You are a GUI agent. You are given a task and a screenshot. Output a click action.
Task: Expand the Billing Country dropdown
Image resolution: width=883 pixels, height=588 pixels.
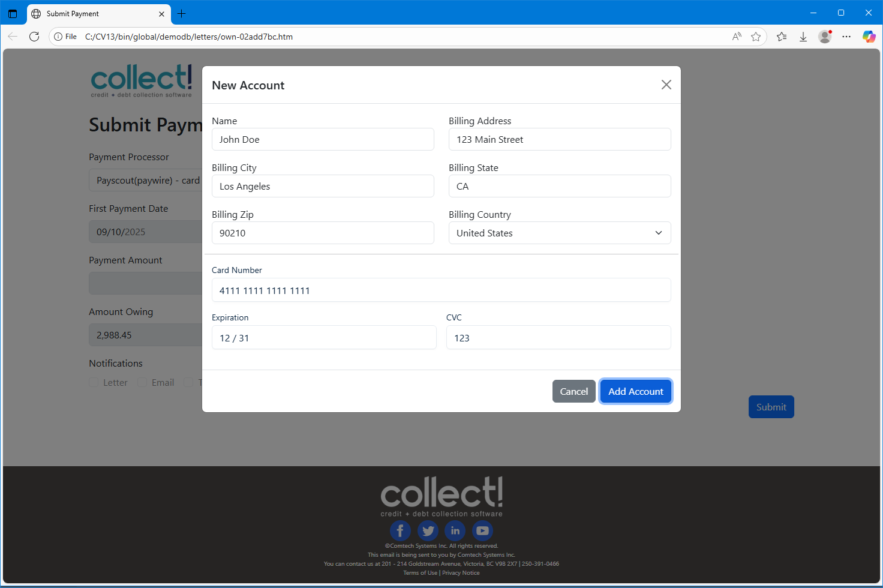559,233
